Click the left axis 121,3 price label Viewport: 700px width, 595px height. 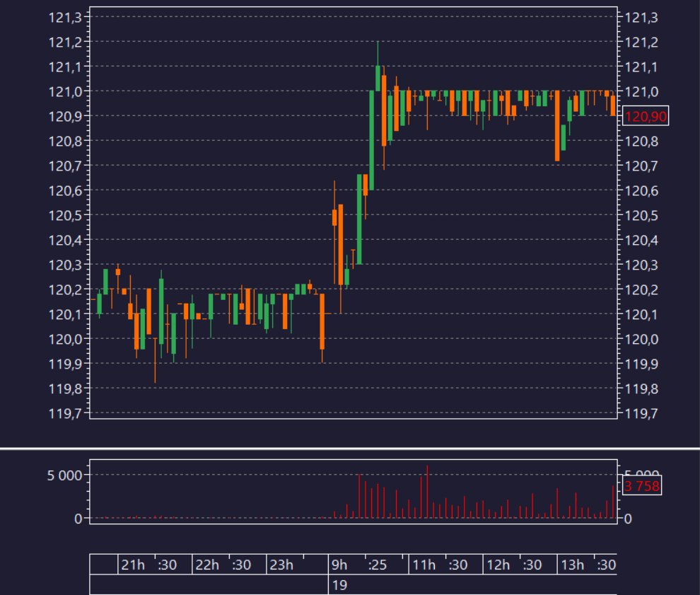click(65, 18)
